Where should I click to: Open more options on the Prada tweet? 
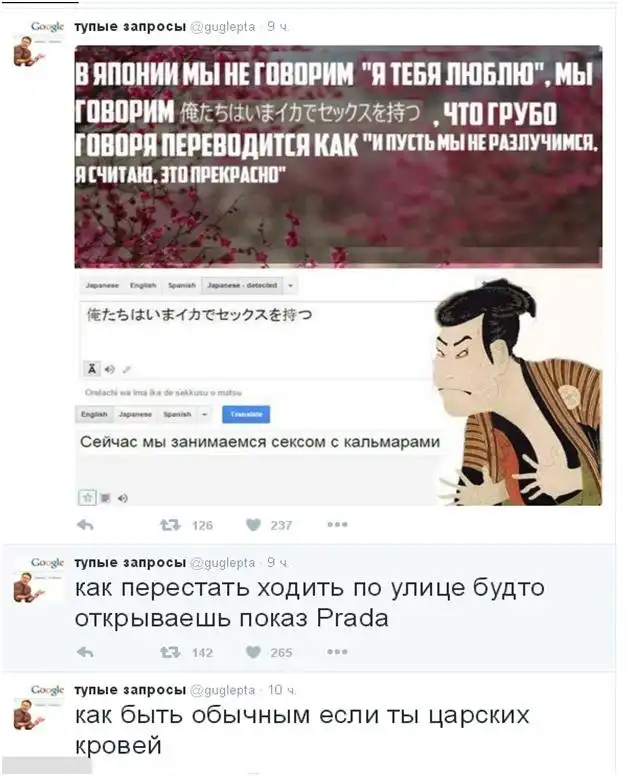[x=337, y=652]
